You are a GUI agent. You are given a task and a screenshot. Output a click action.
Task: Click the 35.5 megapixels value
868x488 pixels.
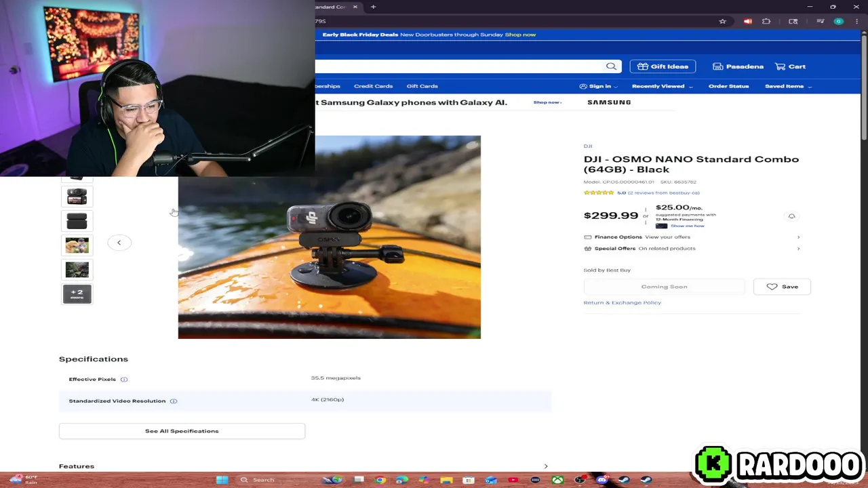pos(336,378)
